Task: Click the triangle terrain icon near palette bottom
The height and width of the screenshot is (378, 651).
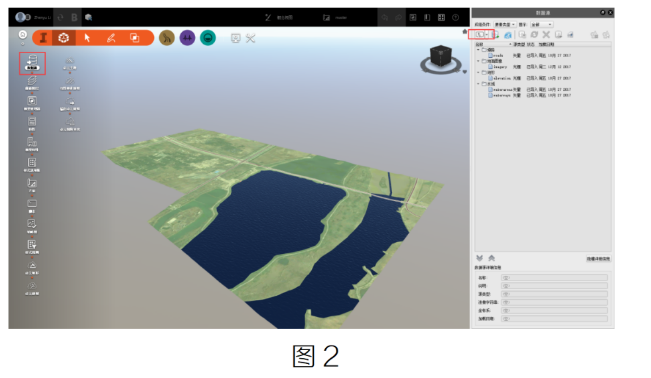Action: coord(32,265)
